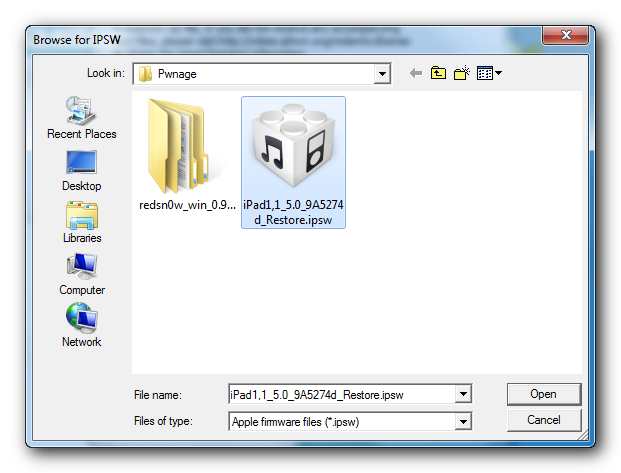Click the Pwnage folder name in Look in
Viewport: 621px width, 473px height.
(177, 74)
